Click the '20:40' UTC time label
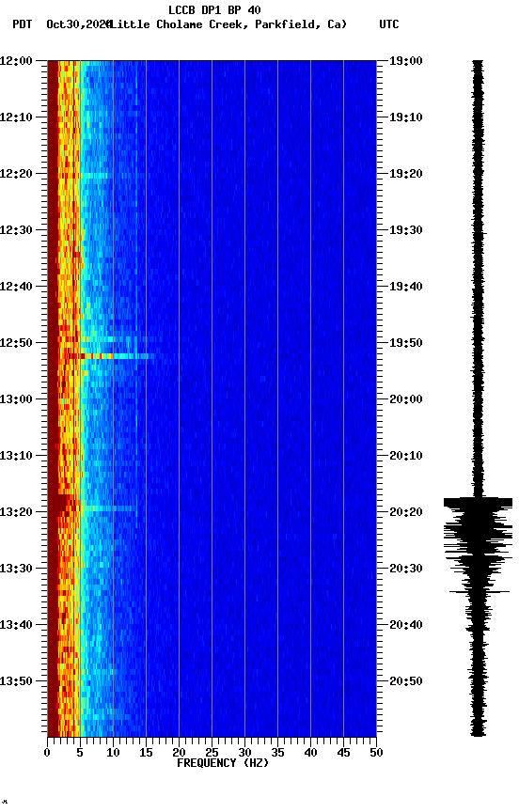The height and width of the screenshot is (812, 519). [x=406, y=626]
